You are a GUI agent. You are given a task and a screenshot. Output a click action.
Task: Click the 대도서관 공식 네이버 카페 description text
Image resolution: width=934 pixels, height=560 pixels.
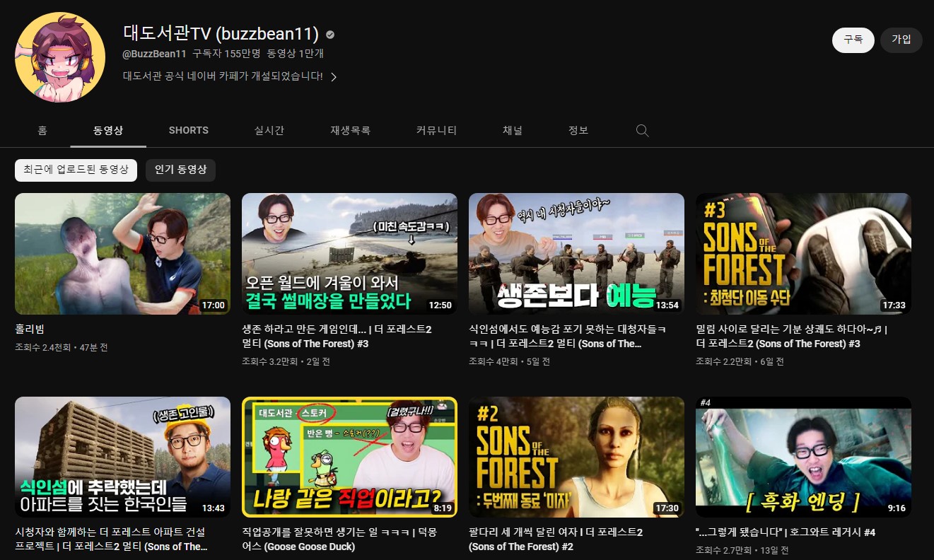coord(223,76)
